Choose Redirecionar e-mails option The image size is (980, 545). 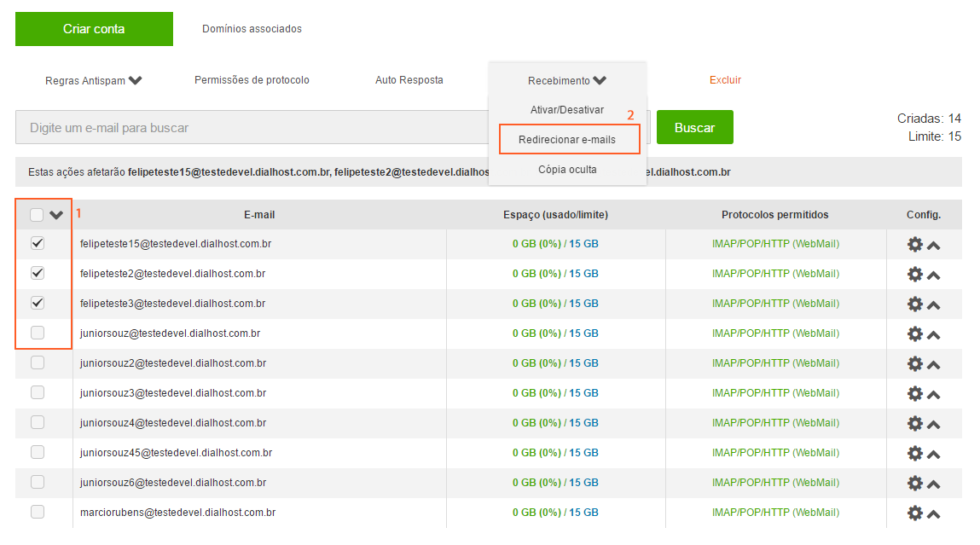point(567,139)
